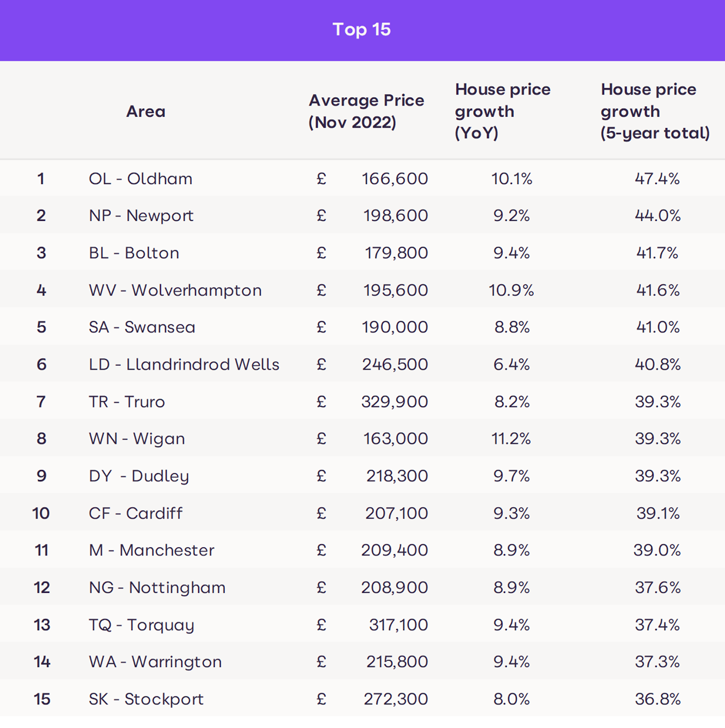Click Wigan's YoY growth 11.2%
The width and height of the screenshot is (725, 728).
[511, 439]
